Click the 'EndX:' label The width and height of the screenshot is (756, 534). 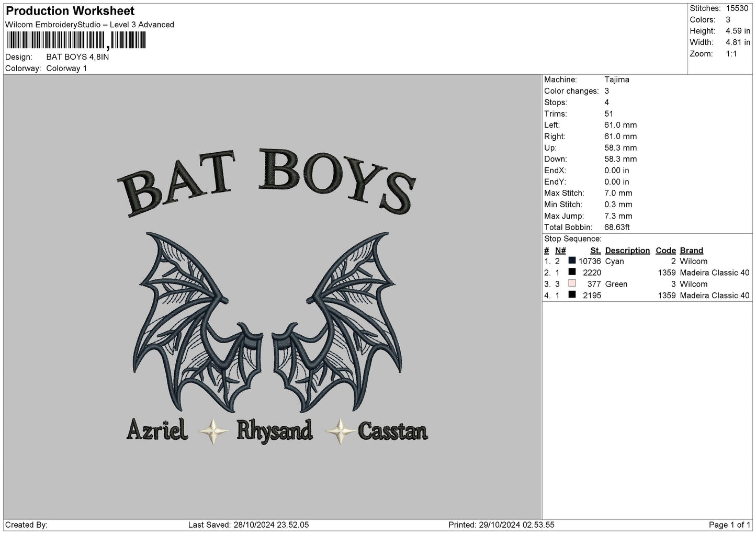tap(555, 171)
